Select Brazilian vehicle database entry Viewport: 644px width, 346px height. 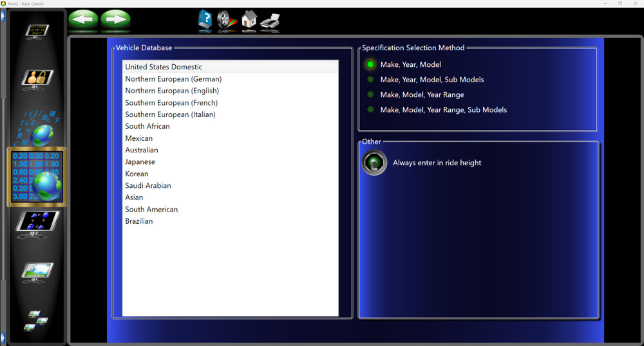click(139, 221)
